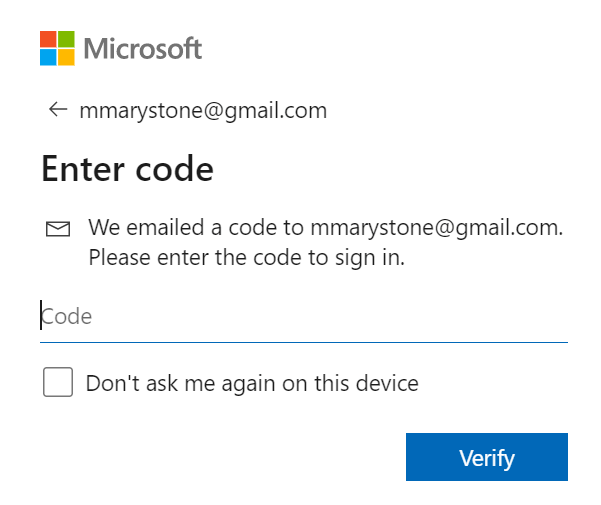The width and height of the screenshot is (601, 505).
Task: Click the yellow square in Microsoft logo
Action: pyautogui.click(x=66, y=57)
